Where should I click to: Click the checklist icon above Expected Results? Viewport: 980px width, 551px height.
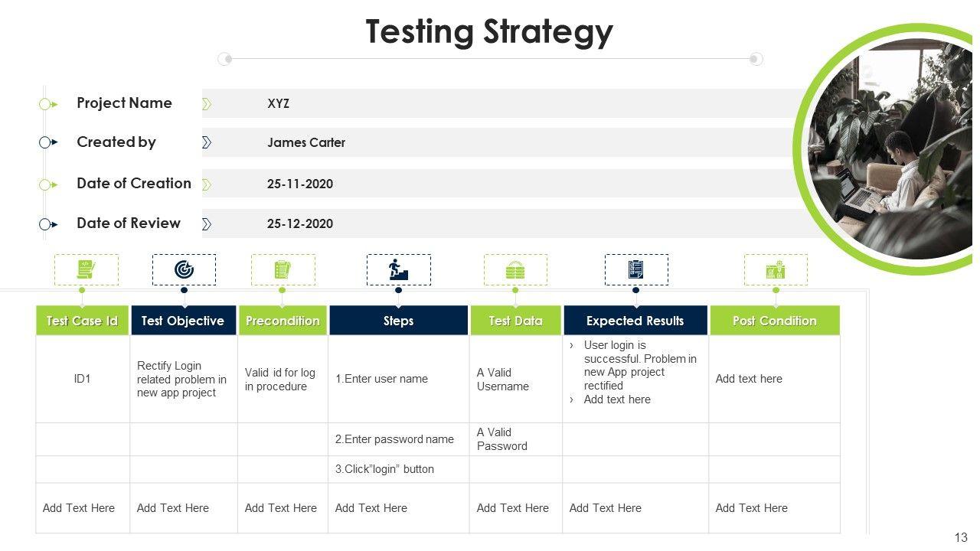(635, 269)
